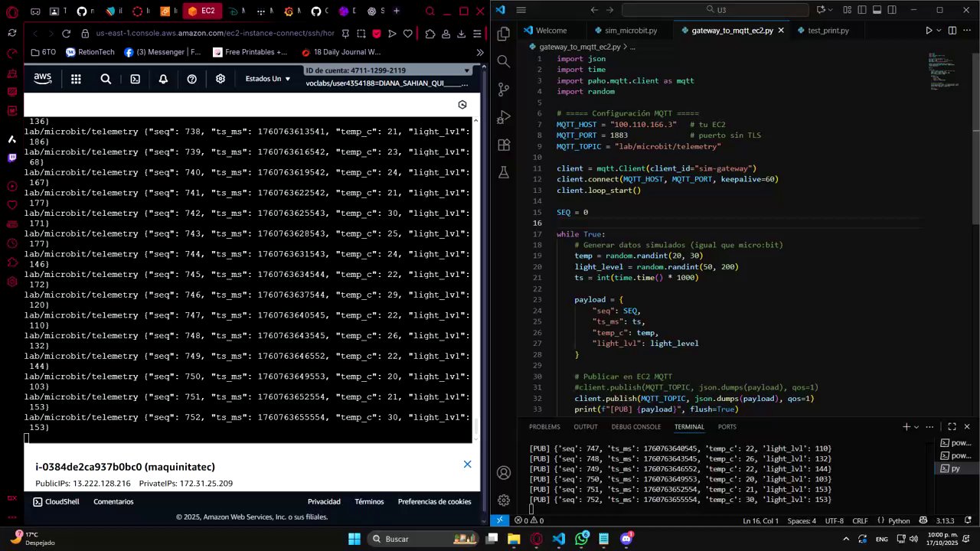Open the Copilot chat dropdown in title bar
The height and width of the screenshot is (551, 980).
tap(828, 10)
